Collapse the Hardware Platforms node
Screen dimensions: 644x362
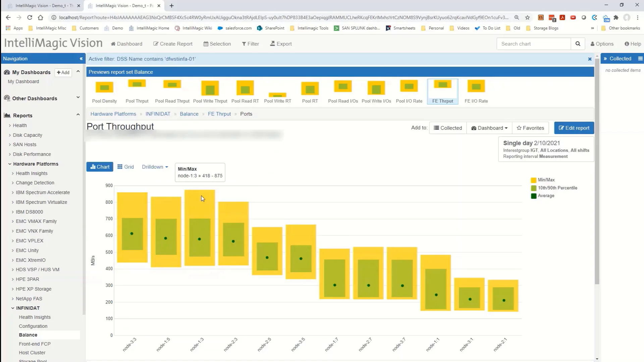(10, 164)
